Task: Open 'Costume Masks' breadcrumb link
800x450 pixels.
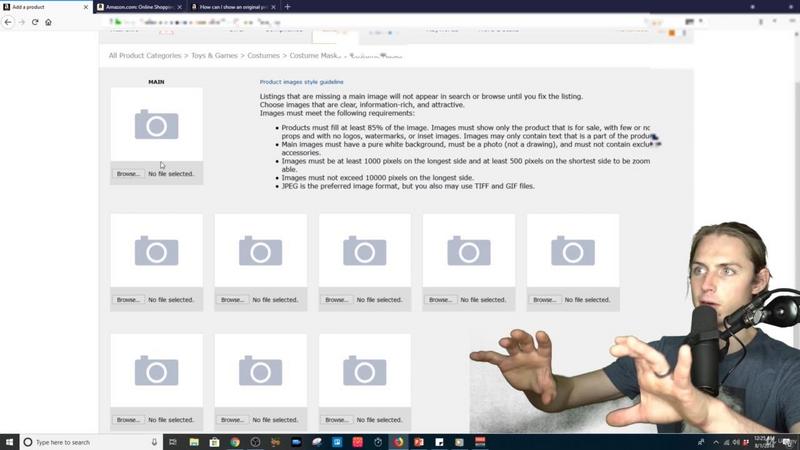Action: [x=315, y=56]
